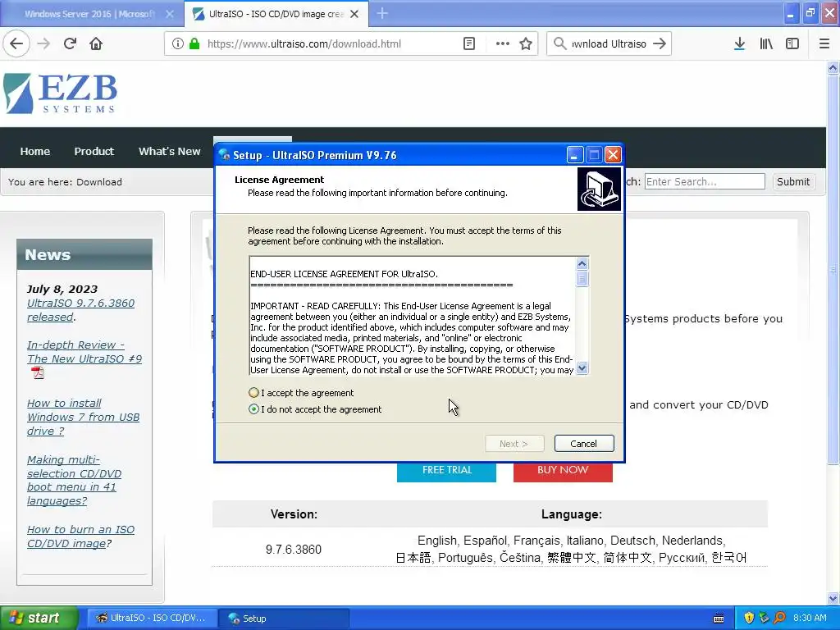The height and width of the screenshot is (630, 840).
Task: Go back with the browser back arrow
Action: 16,43
